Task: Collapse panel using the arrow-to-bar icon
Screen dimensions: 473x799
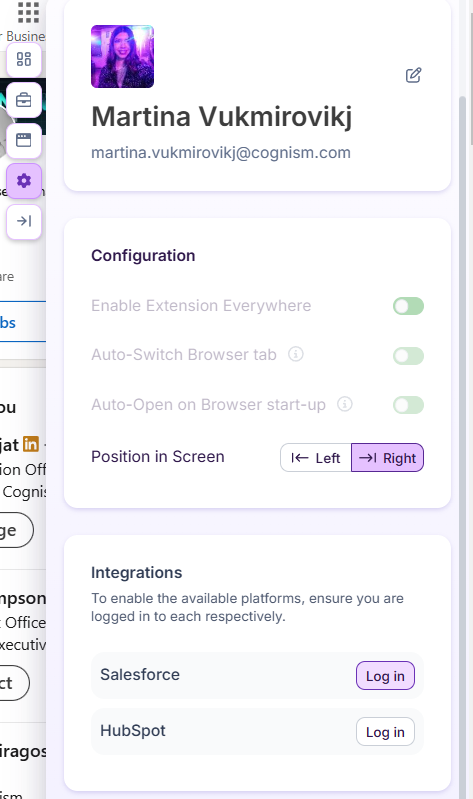Action: tap(24, 221)
